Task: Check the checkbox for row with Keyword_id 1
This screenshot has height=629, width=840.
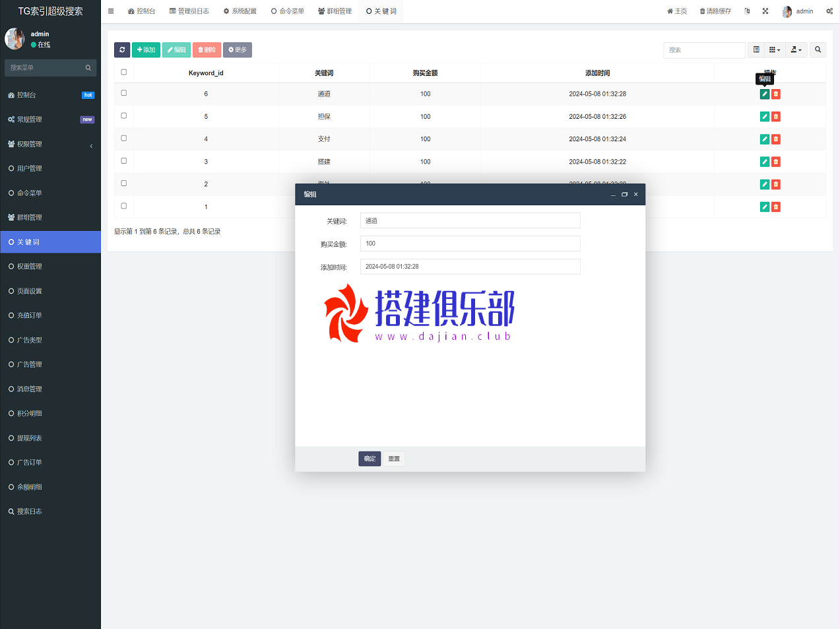Action: 123,206
